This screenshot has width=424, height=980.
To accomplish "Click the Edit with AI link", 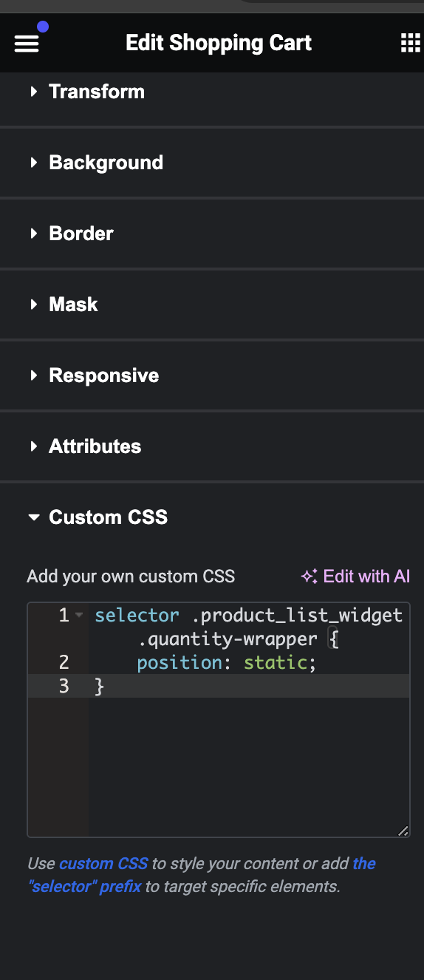I will (x=355, y=576).
